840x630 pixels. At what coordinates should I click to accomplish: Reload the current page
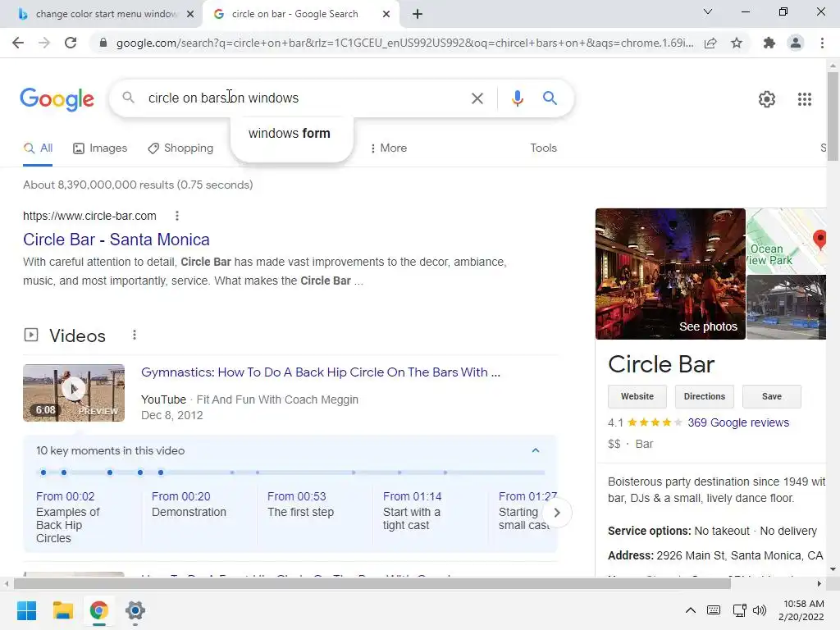coord(71,43)
